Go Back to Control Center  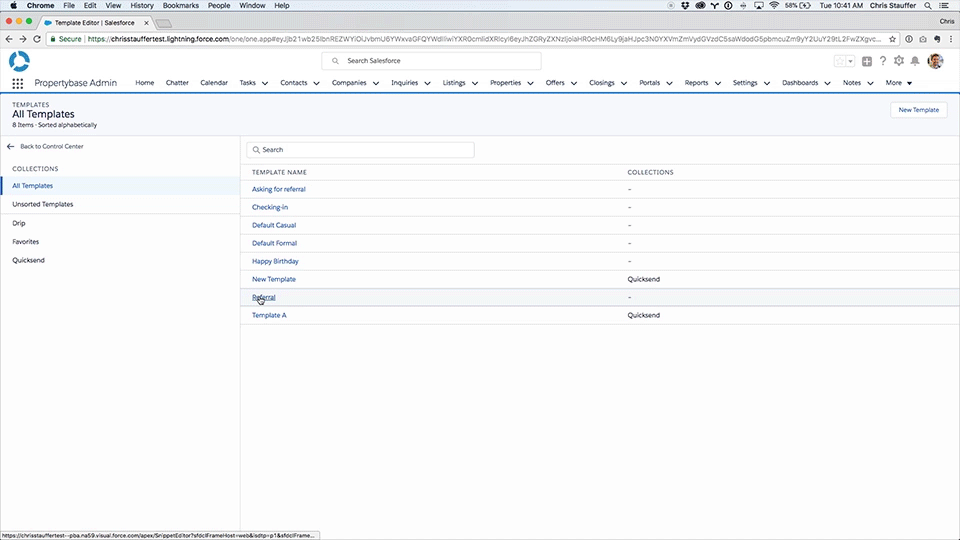pyautogui.click(x=51, y=146)
